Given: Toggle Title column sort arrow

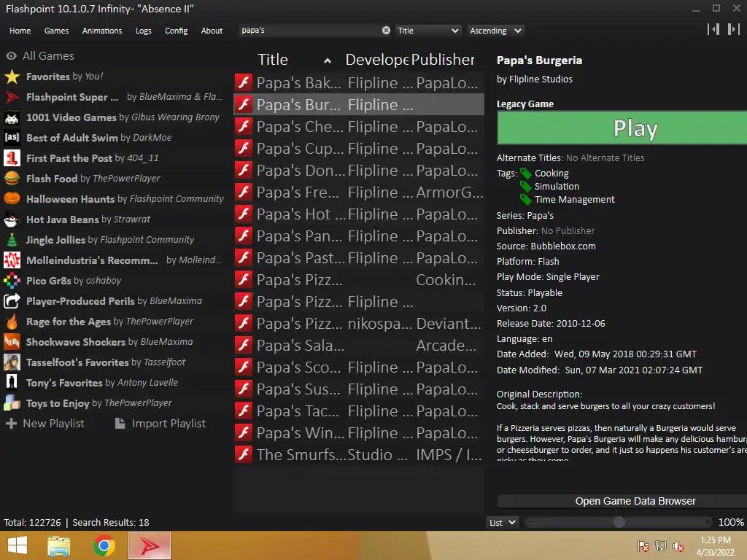Looking at the screenshot, I should 328,61.
